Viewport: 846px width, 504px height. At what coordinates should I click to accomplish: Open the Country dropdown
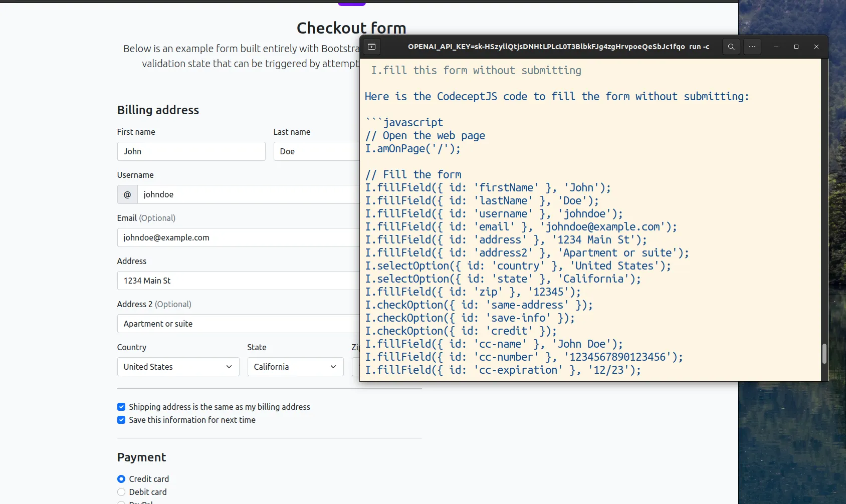click(x=178, y=367)
